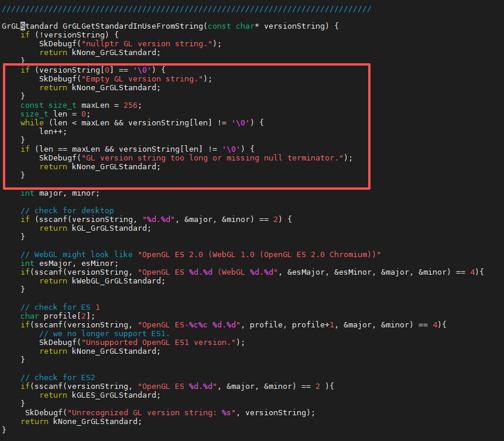Click the size_t len = 0; line
The height and width of the screenshot is (441, 504).
click(x=55, y=114)
